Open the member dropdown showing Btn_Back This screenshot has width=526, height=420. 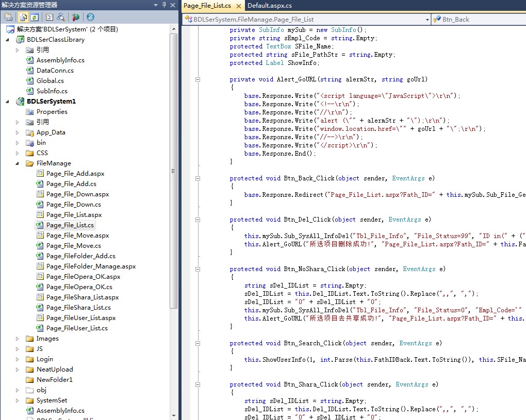click(x=479, y=20)
